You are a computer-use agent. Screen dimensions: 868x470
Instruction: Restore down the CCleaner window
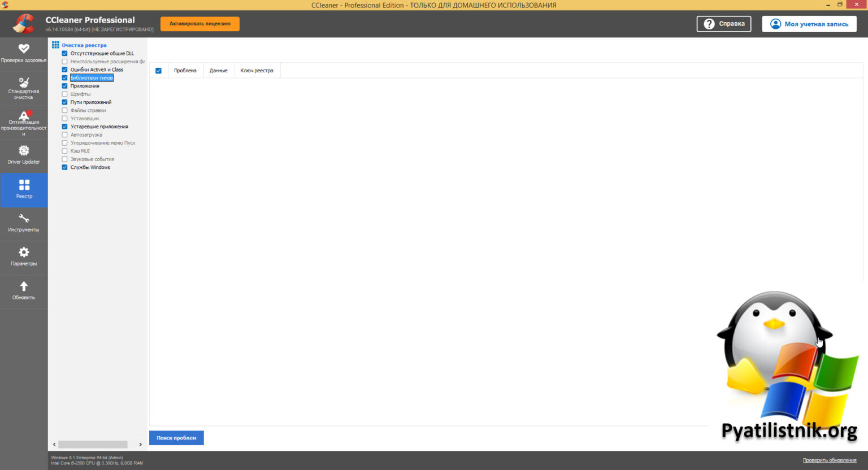[840, 5]
